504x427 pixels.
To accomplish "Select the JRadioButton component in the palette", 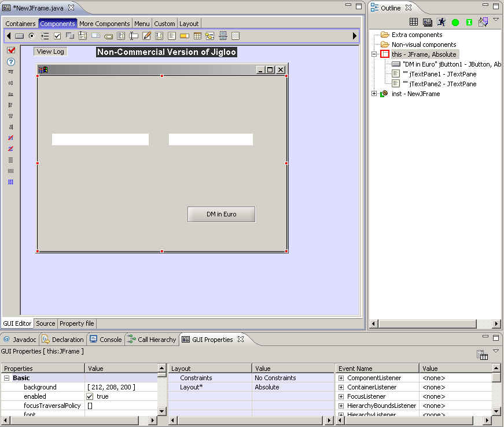I will (32, 36).
